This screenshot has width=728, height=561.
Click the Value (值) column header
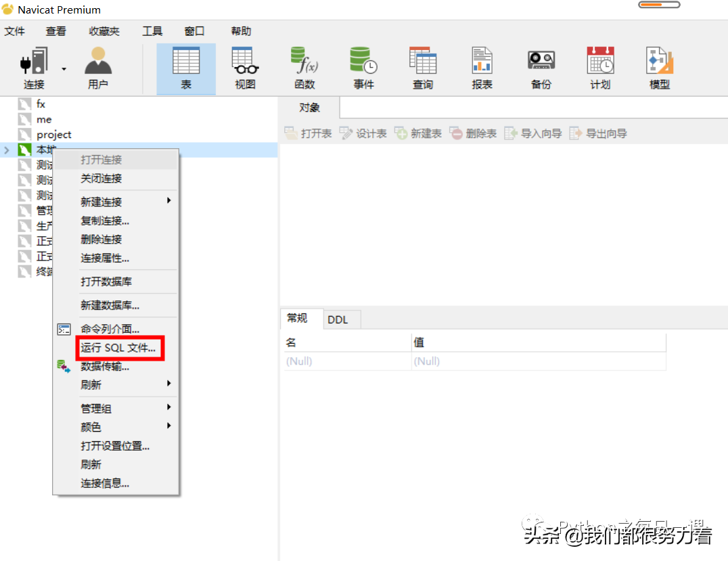[539, 342]
